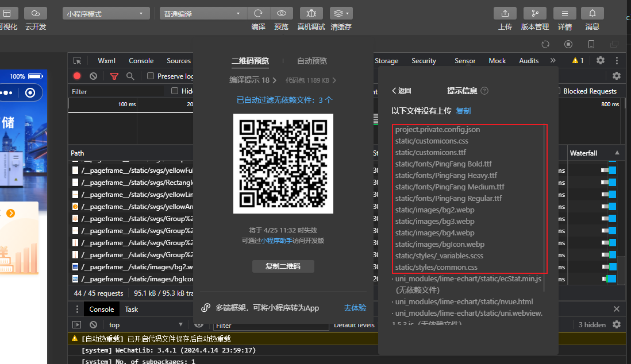Sort by the Waterfall column arrow
Image resolution: width=631 pixels, height=364 pixels.
617,153
